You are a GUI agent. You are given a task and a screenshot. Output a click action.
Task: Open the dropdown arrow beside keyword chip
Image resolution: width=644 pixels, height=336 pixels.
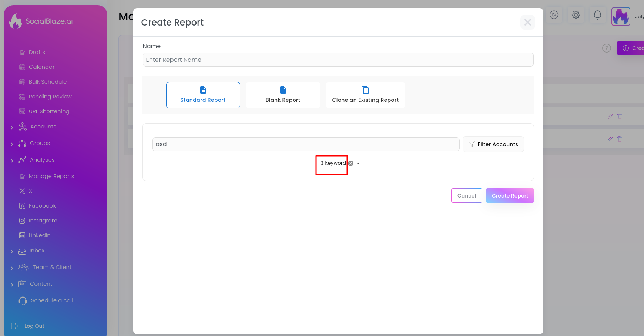click(358, 164)
